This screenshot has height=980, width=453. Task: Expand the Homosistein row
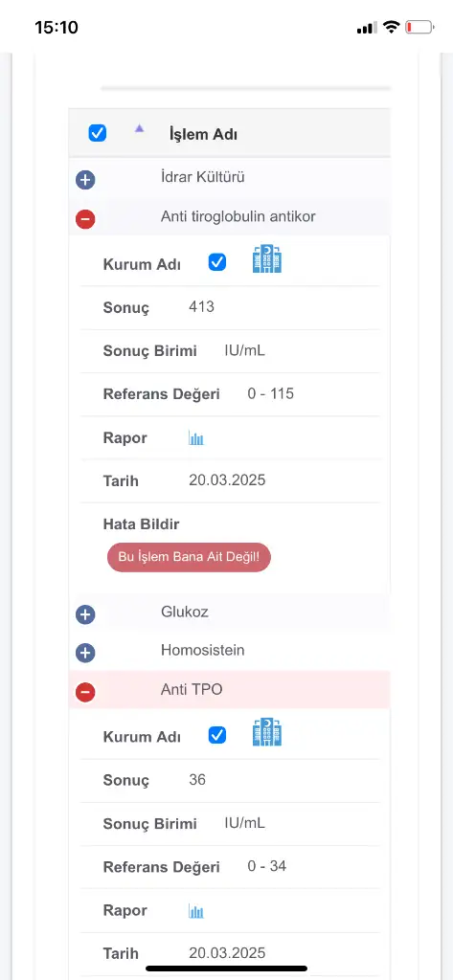85,654
